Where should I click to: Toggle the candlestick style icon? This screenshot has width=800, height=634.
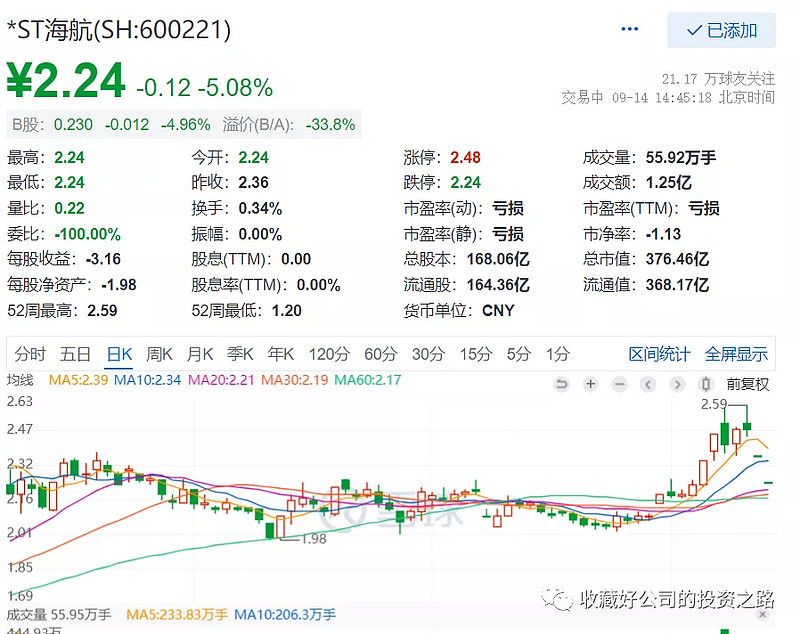(x=706, y=384)
